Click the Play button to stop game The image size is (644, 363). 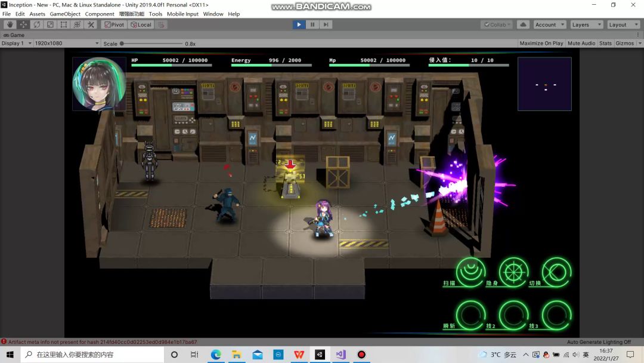299,24
